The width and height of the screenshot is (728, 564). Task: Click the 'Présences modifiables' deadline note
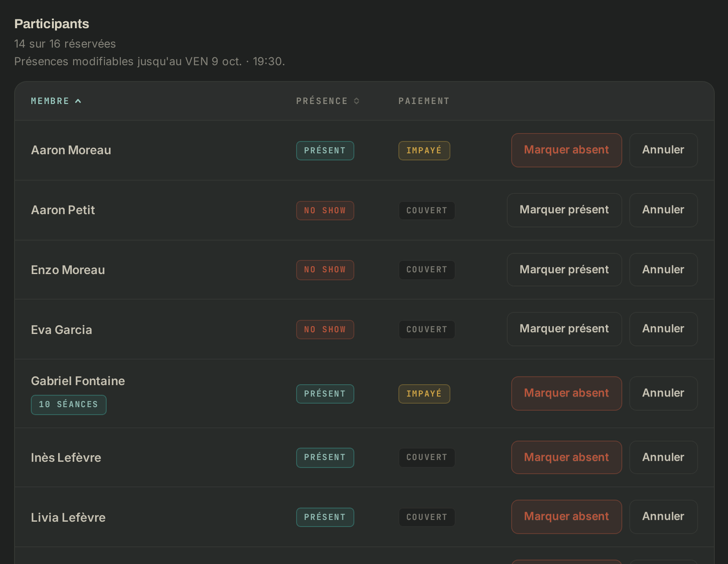[150, 61]
